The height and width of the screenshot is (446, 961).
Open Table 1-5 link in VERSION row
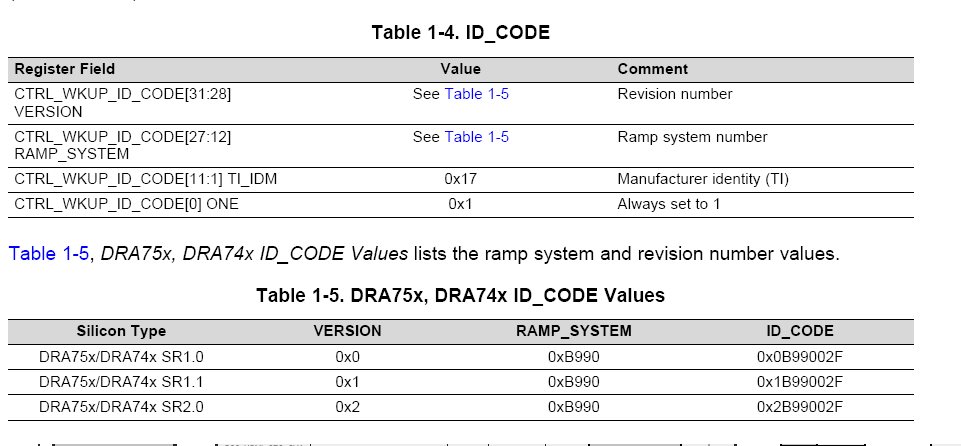(477, 94)
